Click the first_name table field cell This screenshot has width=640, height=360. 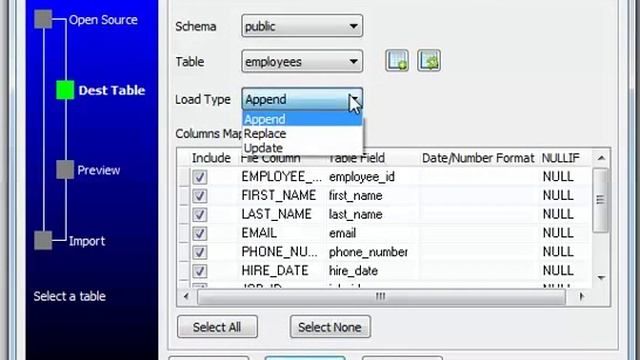pos(372,196)
